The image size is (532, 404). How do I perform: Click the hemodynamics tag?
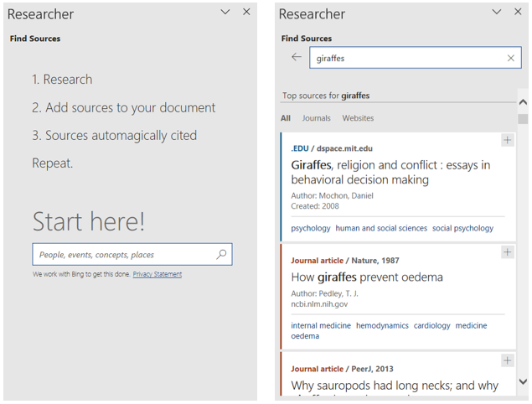382,325
